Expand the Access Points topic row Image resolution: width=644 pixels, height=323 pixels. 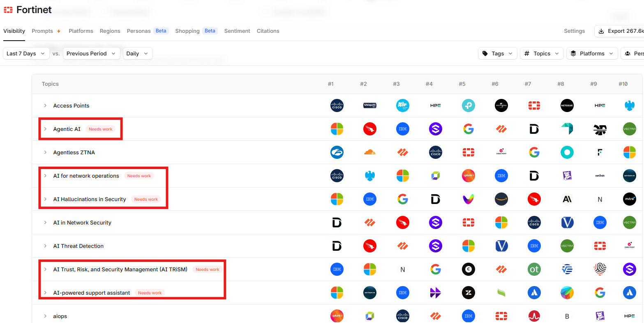pyautogui.click(x=45, y=105)
